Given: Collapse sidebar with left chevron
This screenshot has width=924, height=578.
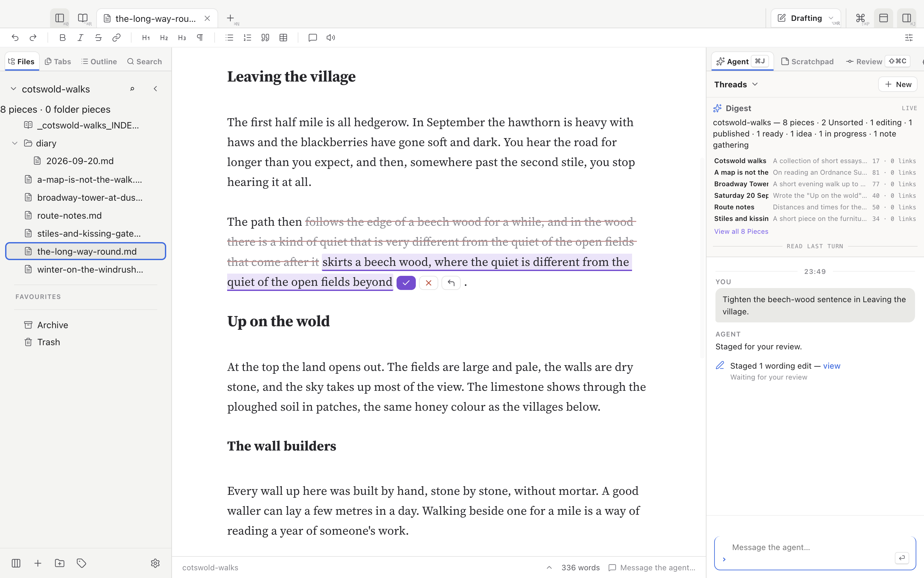Looking at the screenshot, I should 155,89.
